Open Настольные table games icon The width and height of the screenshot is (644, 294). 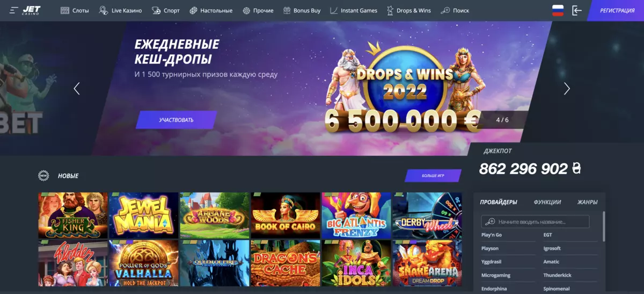pos(193,10)
